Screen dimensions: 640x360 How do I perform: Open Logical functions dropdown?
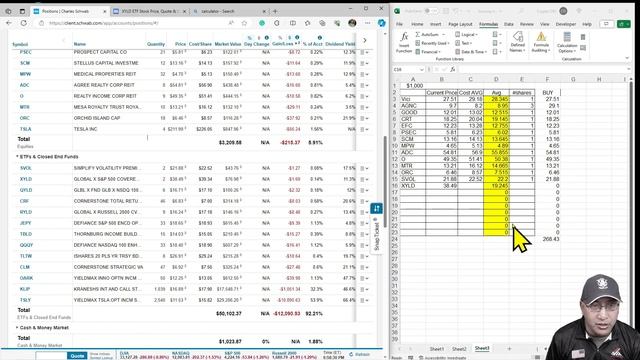466,35
